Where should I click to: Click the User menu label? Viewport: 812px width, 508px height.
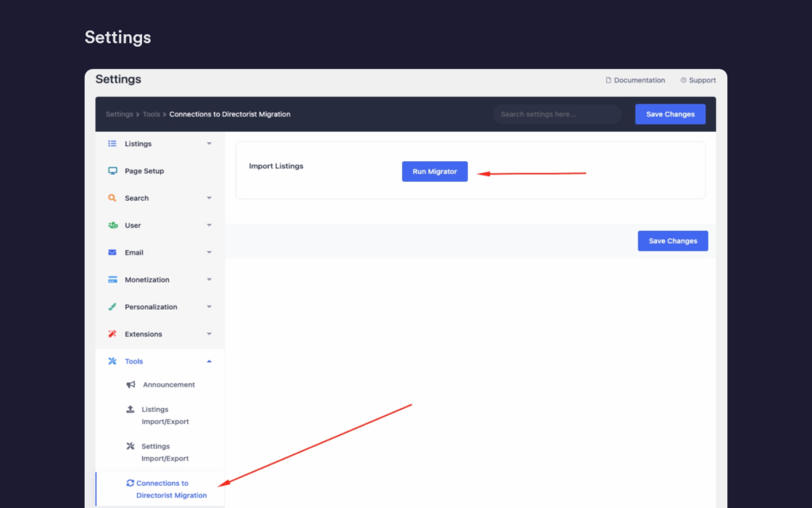(x=132, y=225)
